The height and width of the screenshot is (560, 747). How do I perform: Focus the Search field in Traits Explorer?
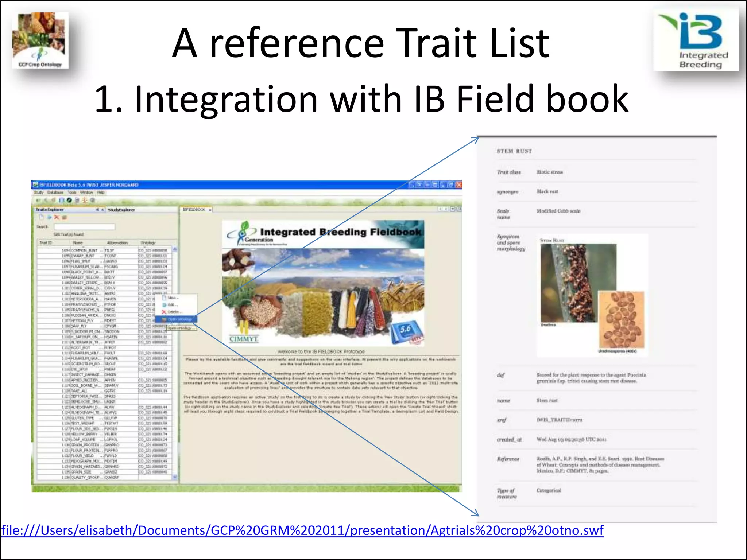84,227
